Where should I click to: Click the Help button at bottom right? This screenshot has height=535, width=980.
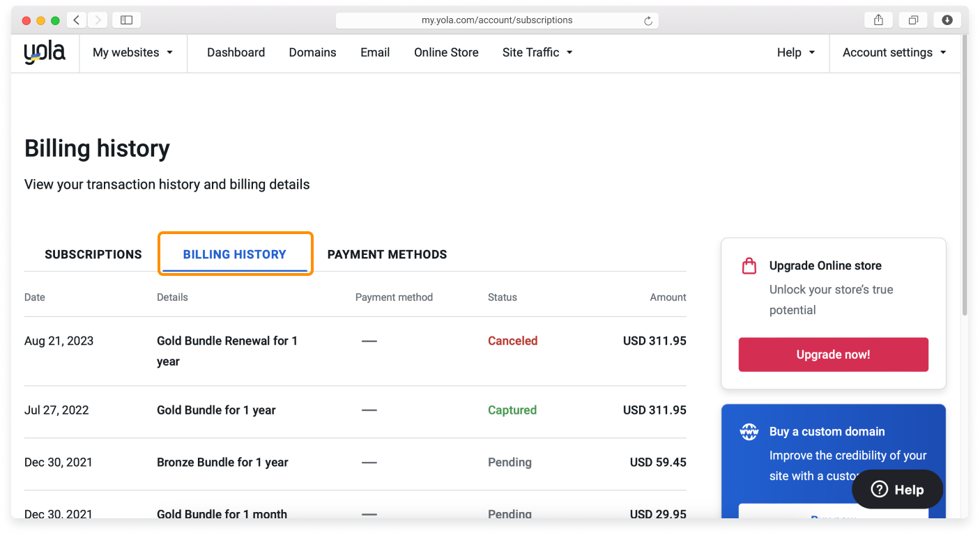click(898, 489)
